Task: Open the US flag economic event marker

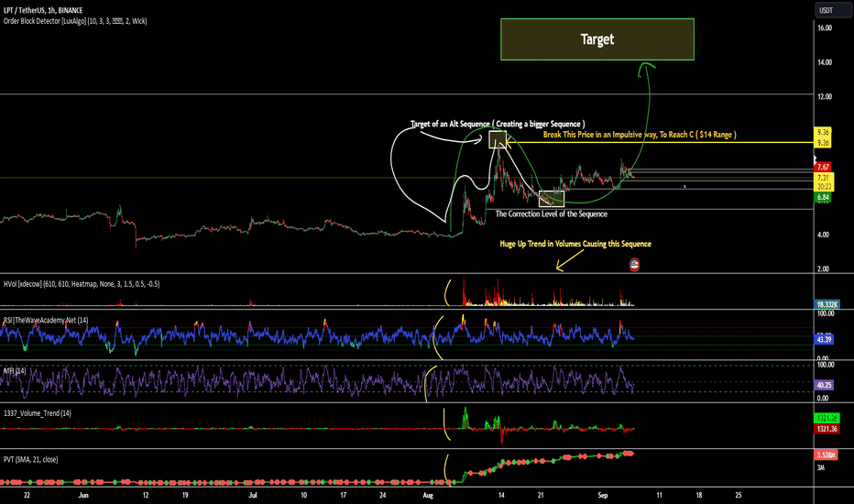Action: [634, 265]
